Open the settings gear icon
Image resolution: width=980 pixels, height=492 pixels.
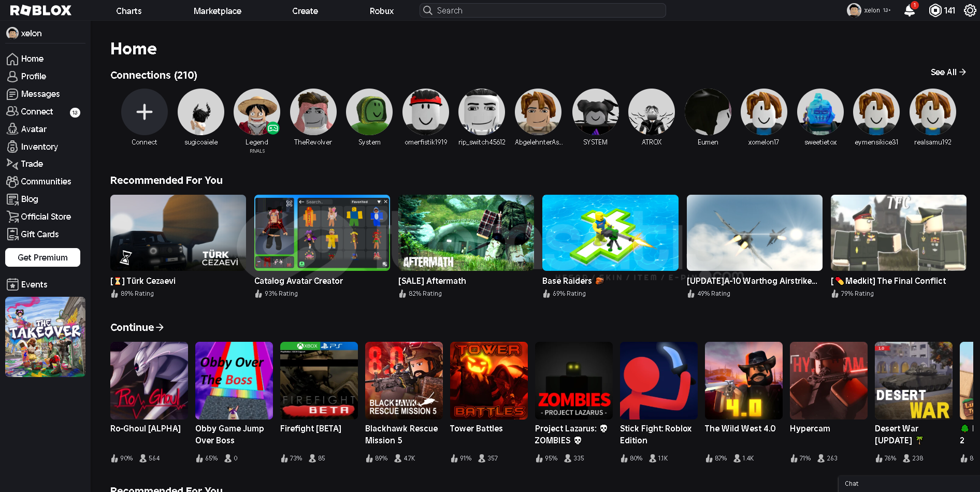[x=970, y=10]
